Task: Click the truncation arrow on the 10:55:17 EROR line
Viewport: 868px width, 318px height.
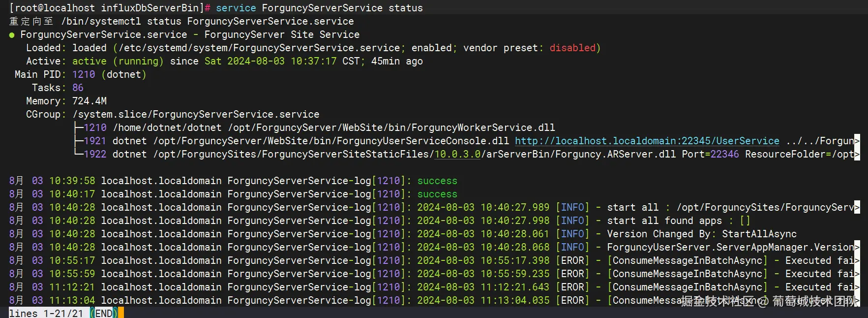Action: [x=857, y=260]
